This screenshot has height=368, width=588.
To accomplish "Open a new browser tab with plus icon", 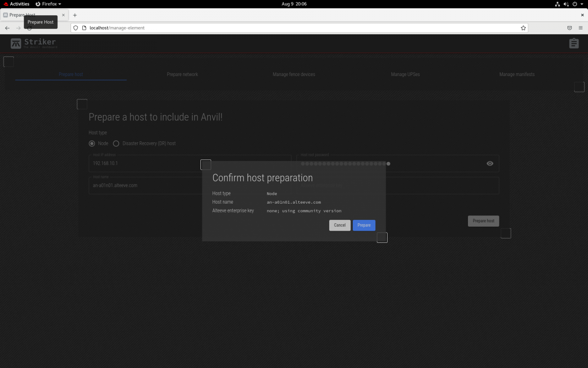I will pos(75,15).
